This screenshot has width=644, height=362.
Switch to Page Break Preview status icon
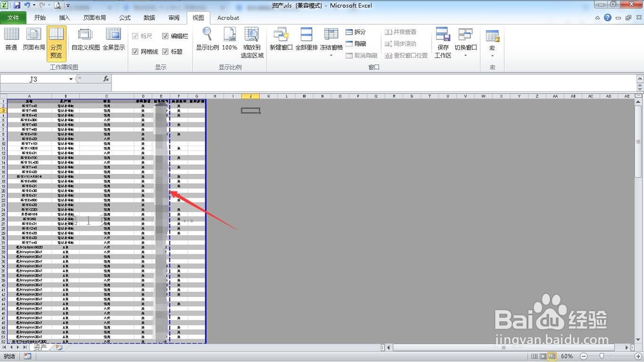[x=552, y=356]
